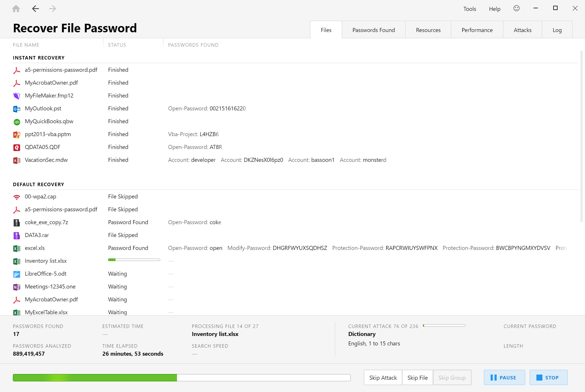
Task: Open the Resources tab
Action: point(428,30)
